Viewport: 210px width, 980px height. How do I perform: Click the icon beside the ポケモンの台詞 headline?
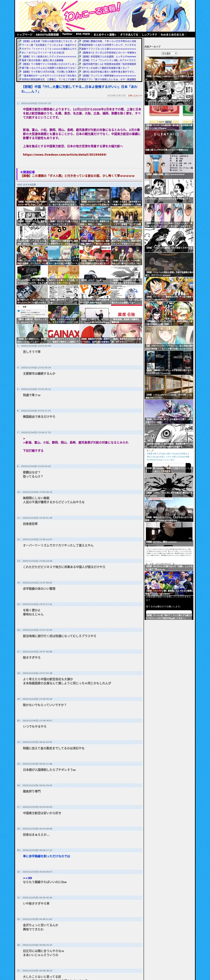point(80,68)
